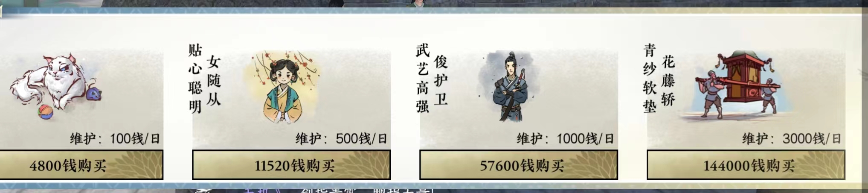Click the 维护 3000钱/日 label
Screen dimensions: 868x193
[x=792, y=139]
